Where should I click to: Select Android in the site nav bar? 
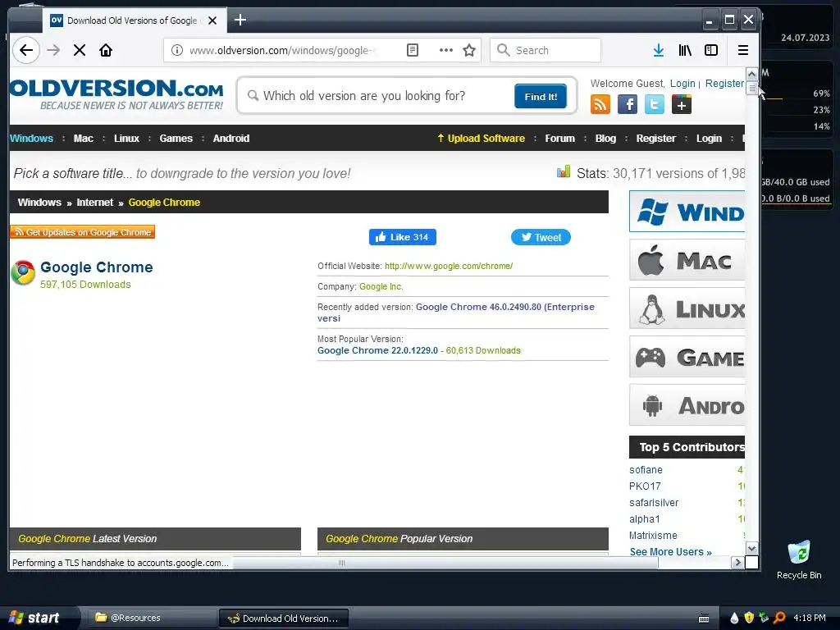(x=231, y=138)
